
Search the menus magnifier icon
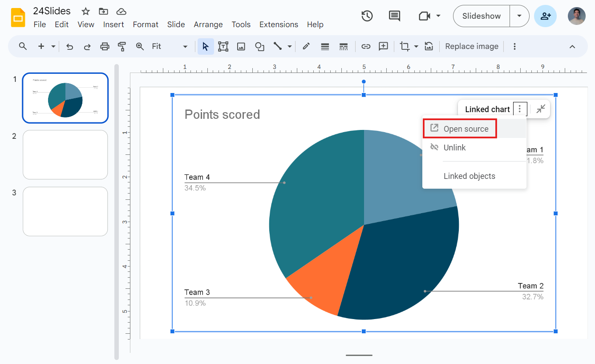23,46
